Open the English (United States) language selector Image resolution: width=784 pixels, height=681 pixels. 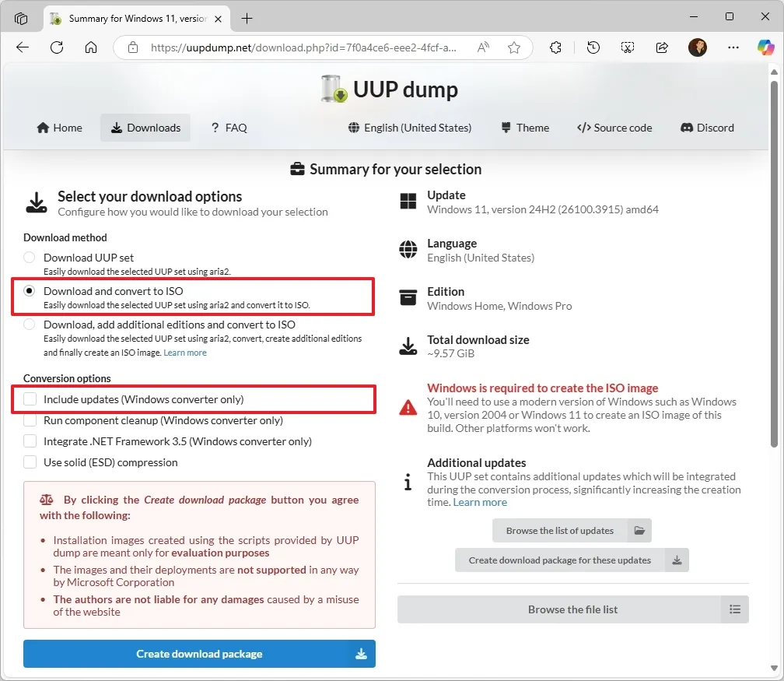click(x=410, y=128)
